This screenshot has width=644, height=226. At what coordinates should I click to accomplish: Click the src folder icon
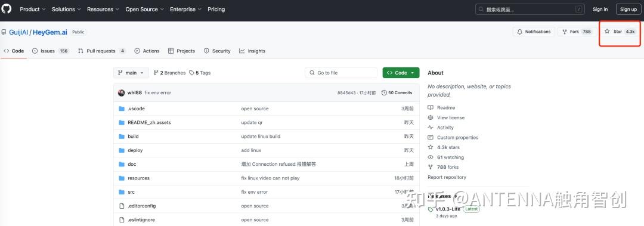pyautogui.click(x=122, y=192)
